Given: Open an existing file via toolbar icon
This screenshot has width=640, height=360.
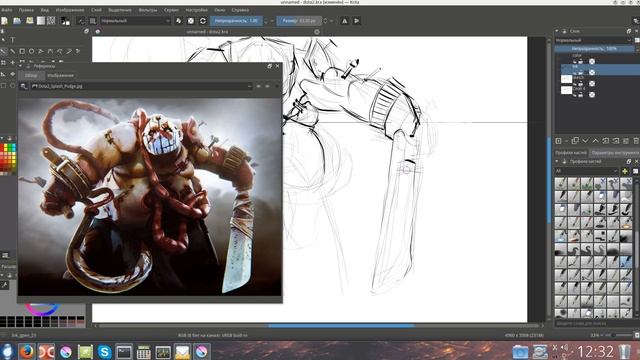Looking at the screenshot, I should (x=17, y=21).
